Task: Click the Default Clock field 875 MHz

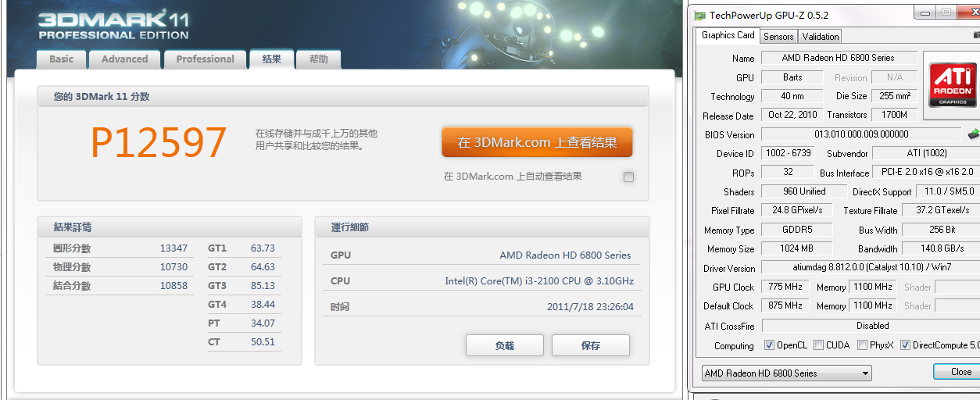Action: click(x=786, y=305)
